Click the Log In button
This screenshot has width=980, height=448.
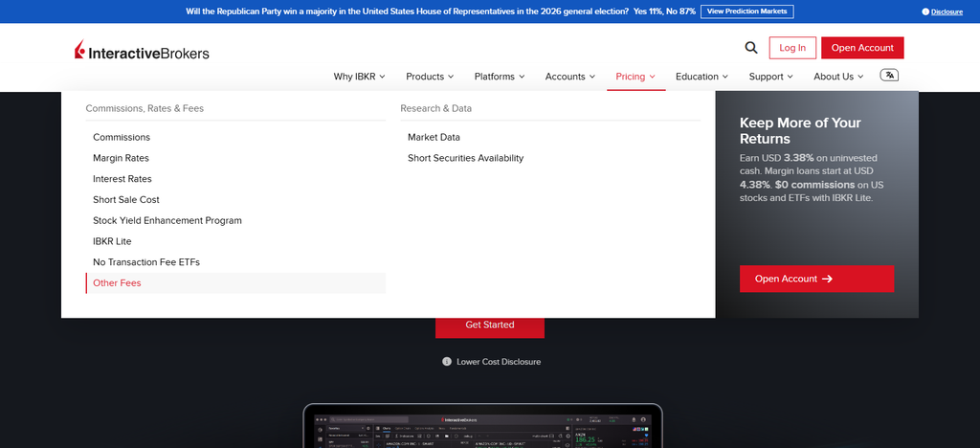(x=792, y=48)
